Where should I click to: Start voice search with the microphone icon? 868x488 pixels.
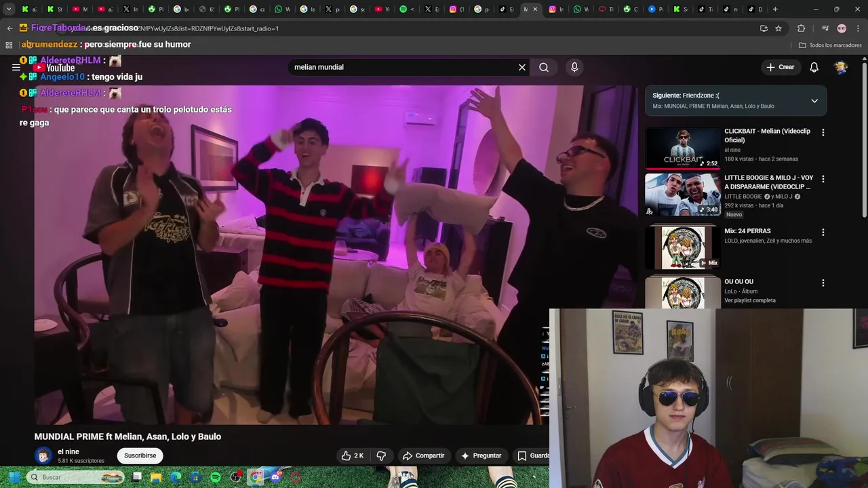point(574,67)
